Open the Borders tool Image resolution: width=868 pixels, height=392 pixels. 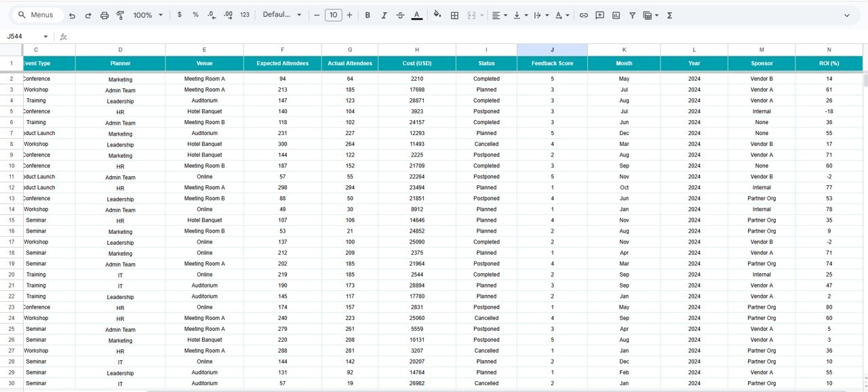454,15
